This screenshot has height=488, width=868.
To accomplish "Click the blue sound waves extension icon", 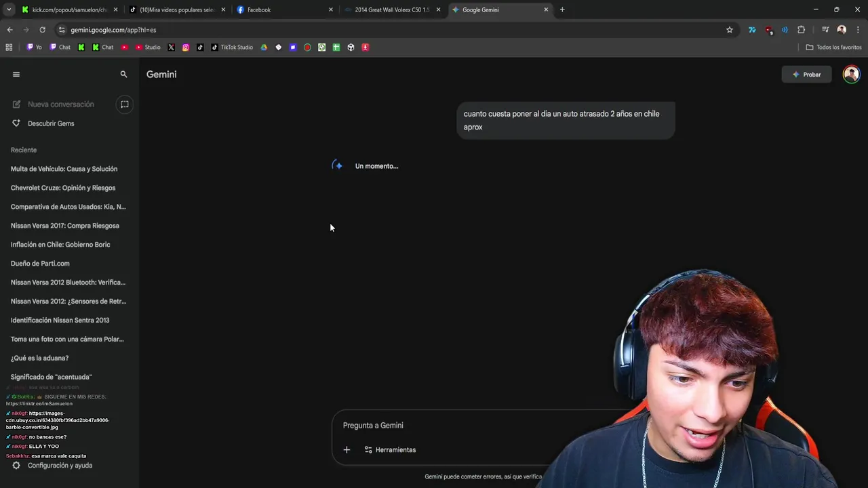I will point(785,30).
